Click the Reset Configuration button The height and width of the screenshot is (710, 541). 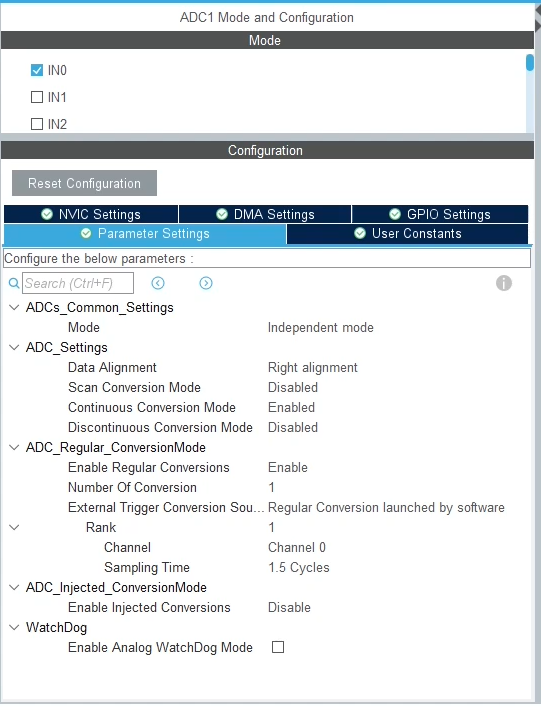click(84, 183)
